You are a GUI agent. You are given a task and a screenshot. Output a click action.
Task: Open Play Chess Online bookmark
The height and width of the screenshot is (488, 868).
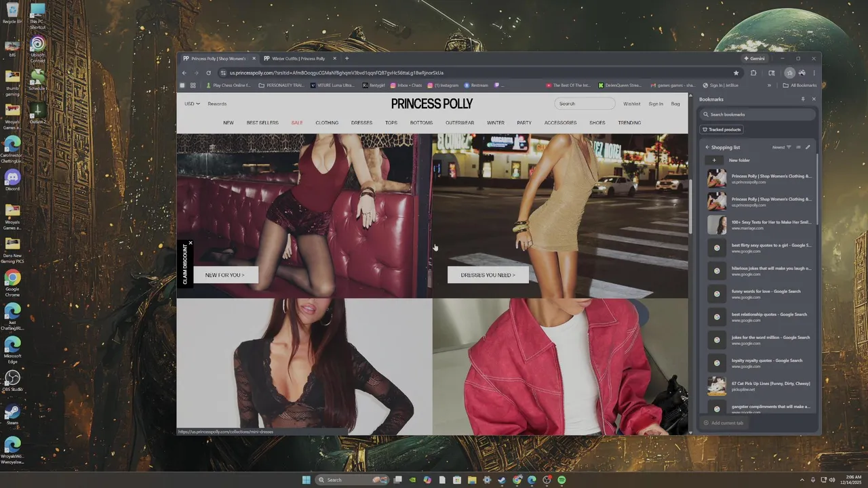tap(229, 85)
